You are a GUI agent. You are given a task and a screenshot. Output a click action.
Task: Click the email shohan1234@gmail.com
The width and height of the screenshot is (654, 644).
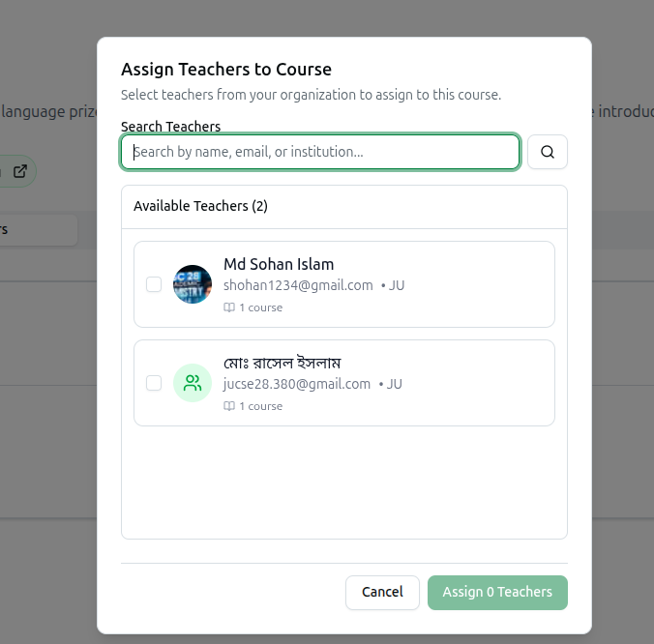298,285
